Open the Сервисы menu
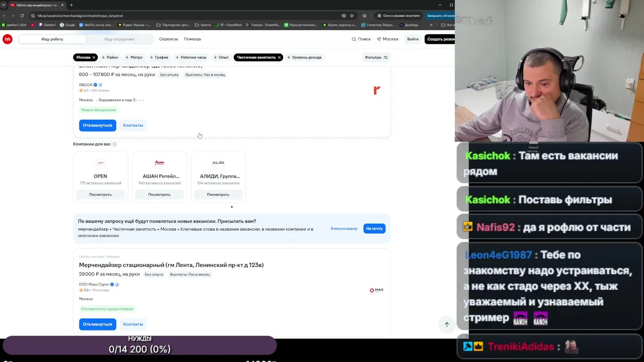The width and height of the screenshot is (644, 362). coord(169,39)
